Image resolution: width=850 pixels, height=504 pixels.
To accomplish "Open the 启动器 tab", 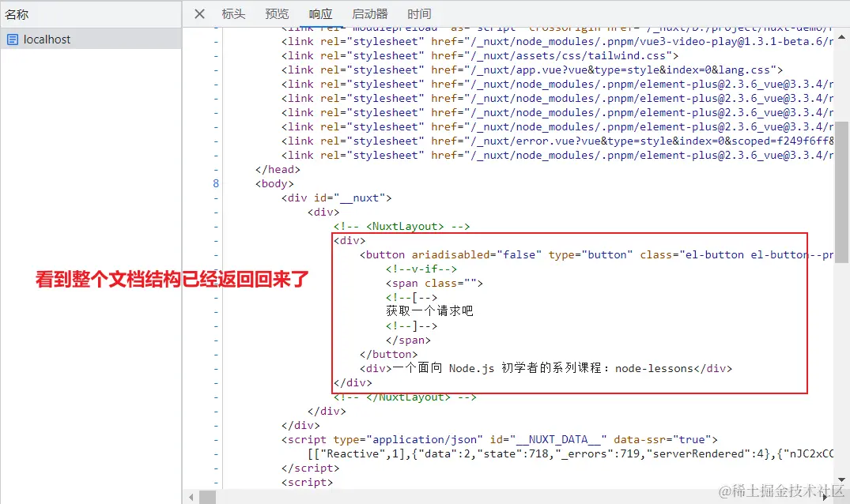I will pos(370,14).
